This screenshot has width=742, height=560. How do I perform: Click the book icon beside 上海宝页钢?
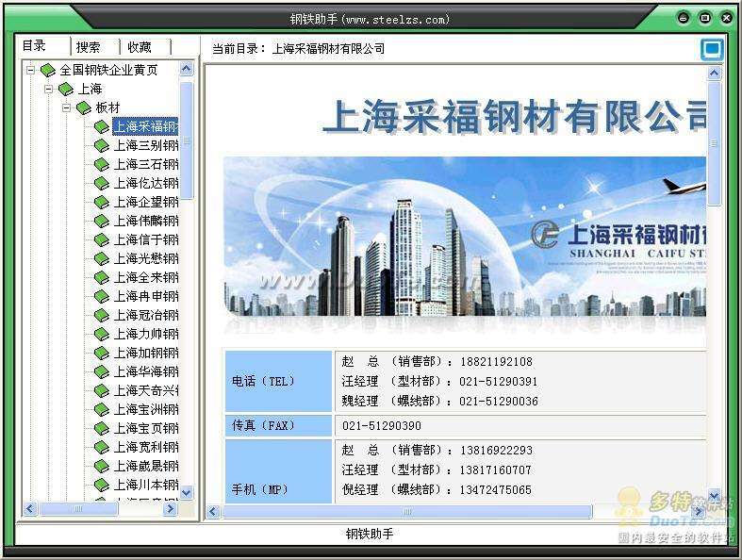tap(102, 428)
